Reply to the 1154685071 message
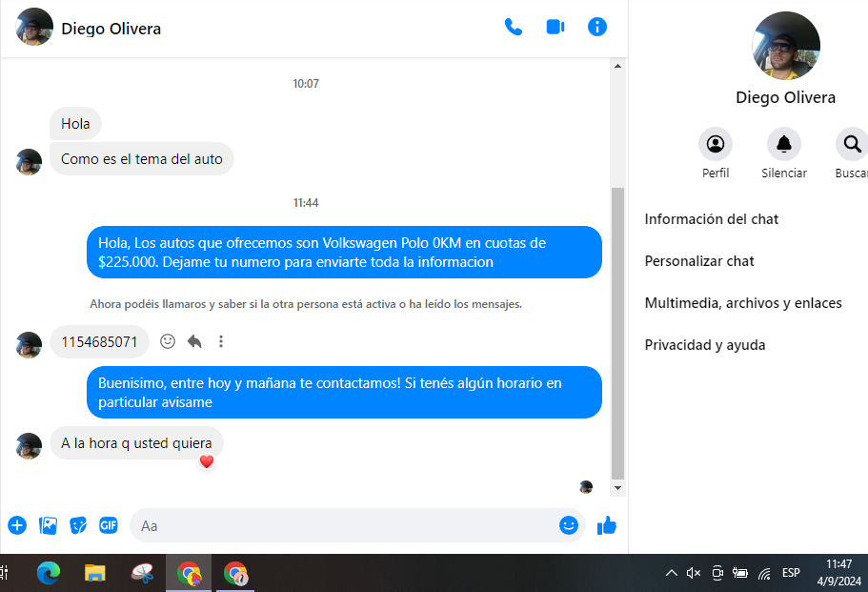 [194, 341]
